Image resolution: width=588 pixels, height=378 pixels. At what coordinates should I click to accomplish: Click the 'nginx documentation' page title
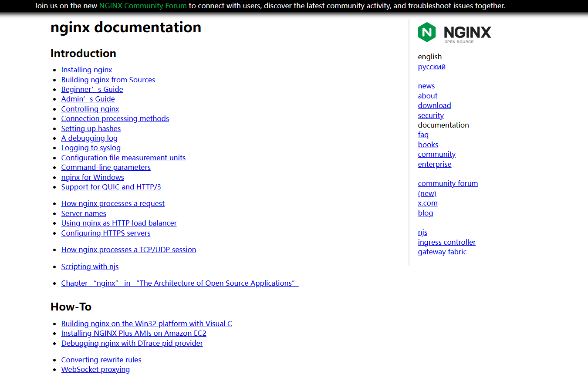[126, 27]
